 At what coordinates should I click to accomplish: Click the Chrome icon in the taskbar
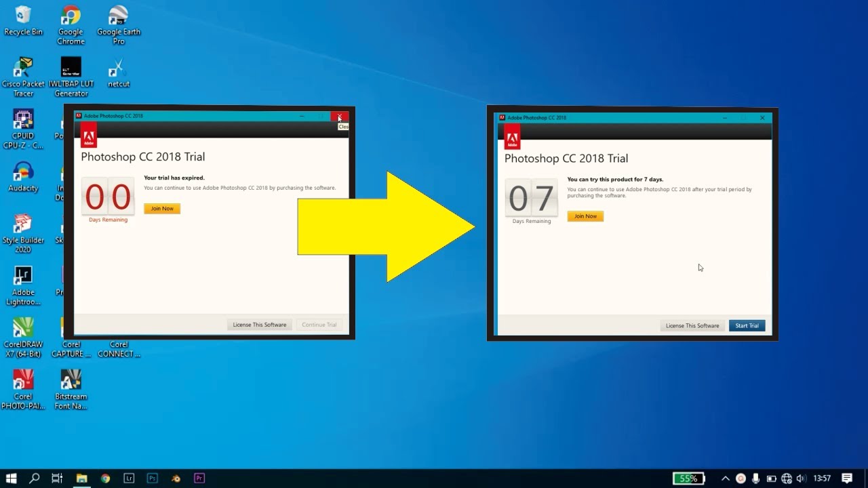(x=105, y=478)
